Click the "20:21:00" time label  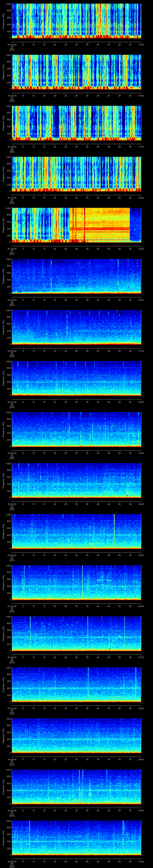(12, 402)
